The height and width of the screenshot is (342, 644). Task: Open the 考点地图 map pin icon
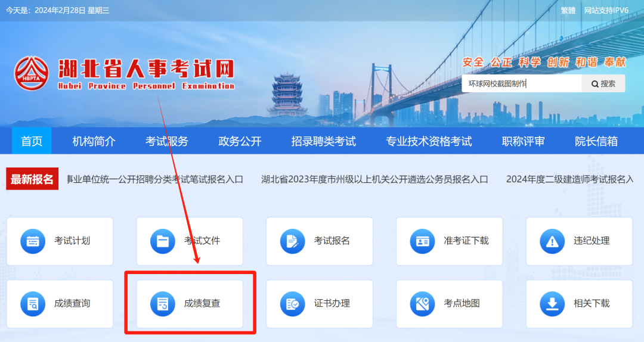(422, 304)
